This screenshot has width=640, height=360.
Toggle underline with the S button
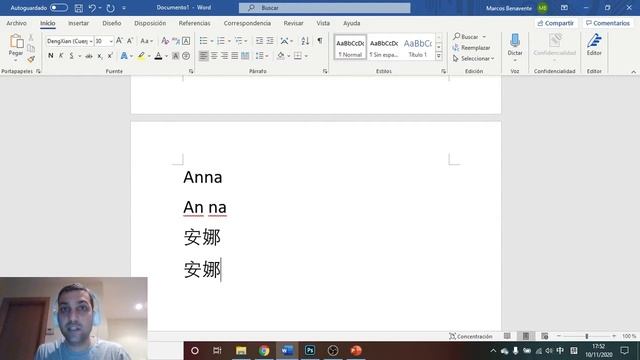click(x=71, y=56)
